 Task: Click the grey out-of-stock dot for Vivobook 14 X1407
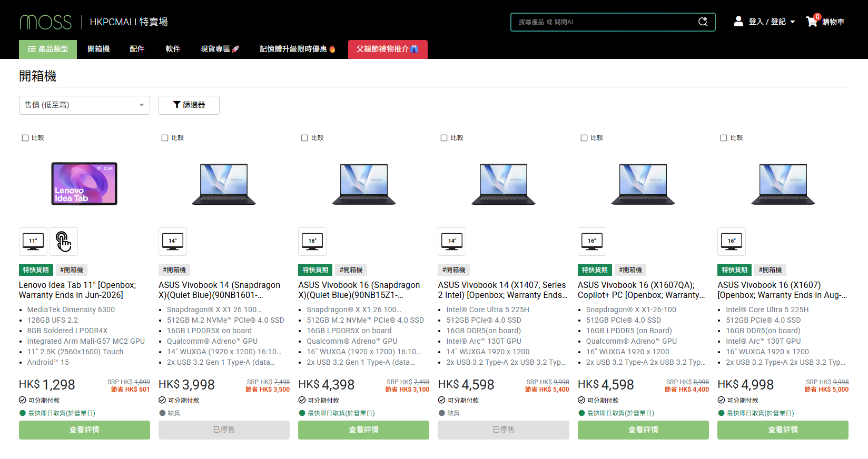(442, 413)
